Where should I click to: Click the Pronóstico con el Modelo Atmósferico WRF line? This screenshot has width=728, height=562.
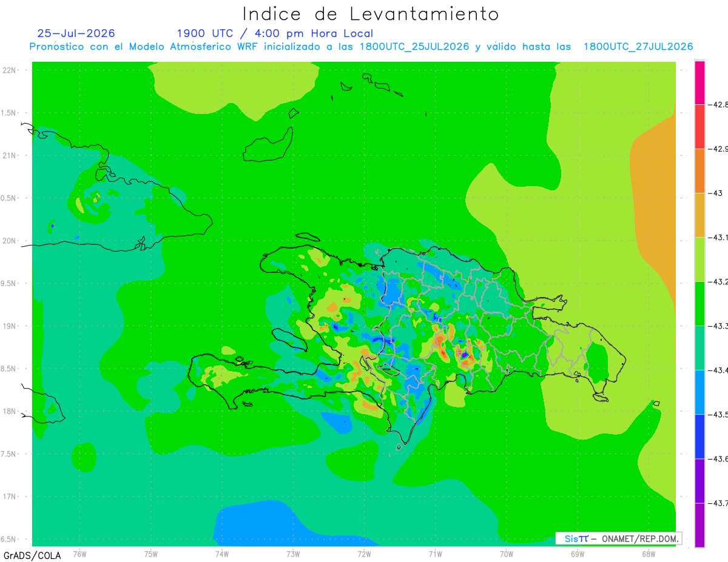click(x=361, y=47)
